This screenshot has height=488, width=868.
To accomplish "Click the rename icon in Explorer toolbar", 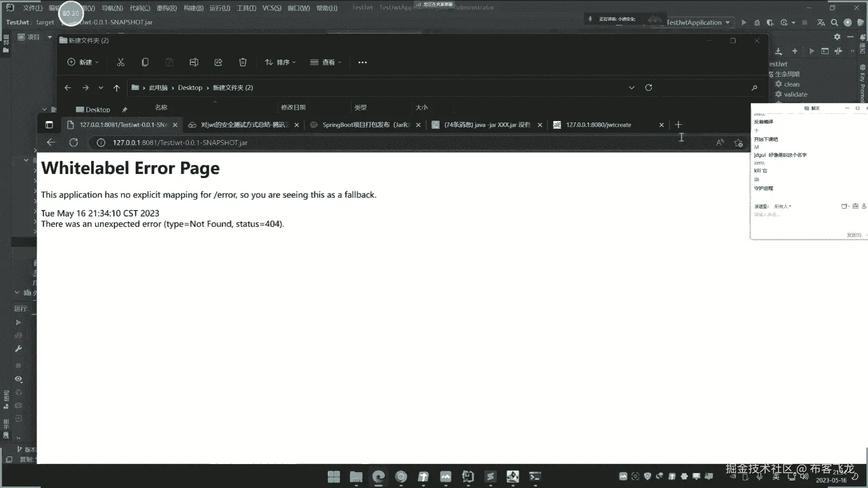I will (194, 62).
